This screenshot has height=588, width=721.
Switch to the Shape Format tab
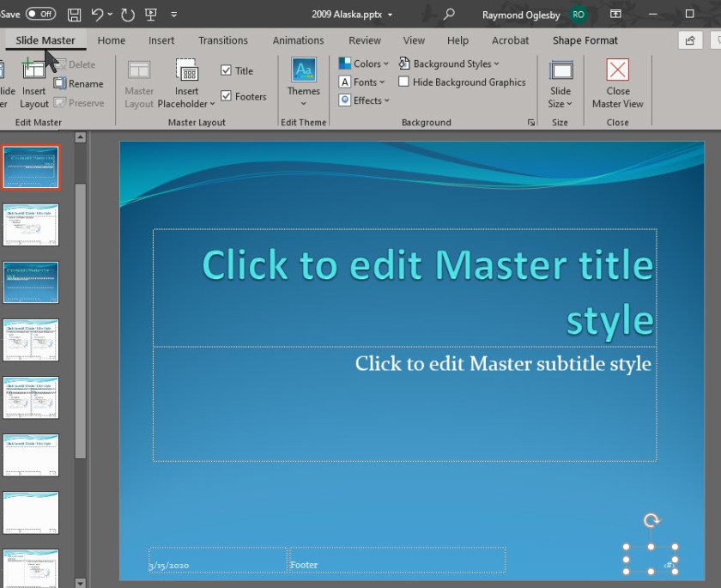[585, 40]
